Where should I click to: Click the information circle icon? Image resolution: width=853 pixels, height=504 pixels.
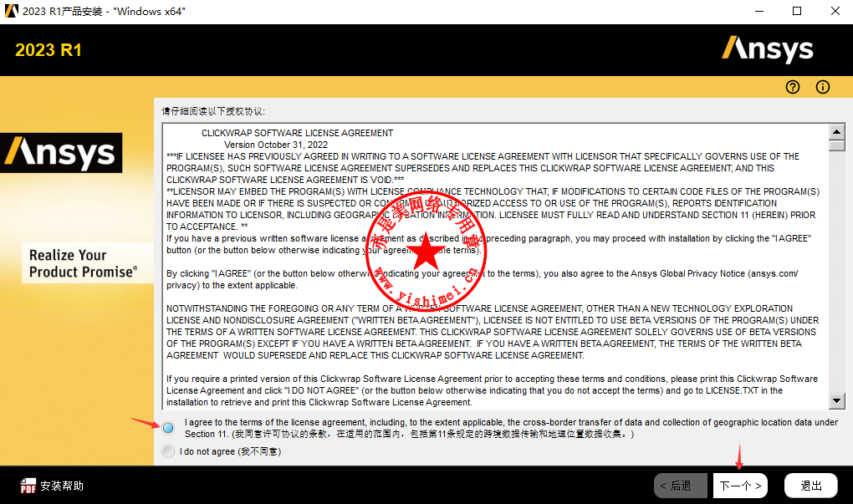[823, 87]
